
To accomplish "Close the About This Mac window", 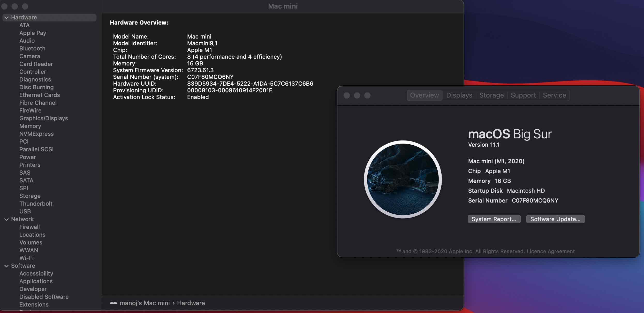I will 347,95.
